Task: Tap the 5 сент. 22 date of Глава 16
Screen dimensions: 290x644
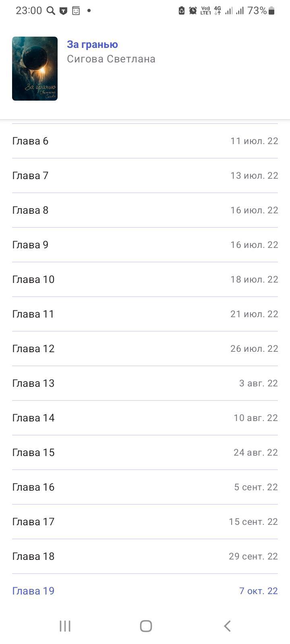Action: 256,487
